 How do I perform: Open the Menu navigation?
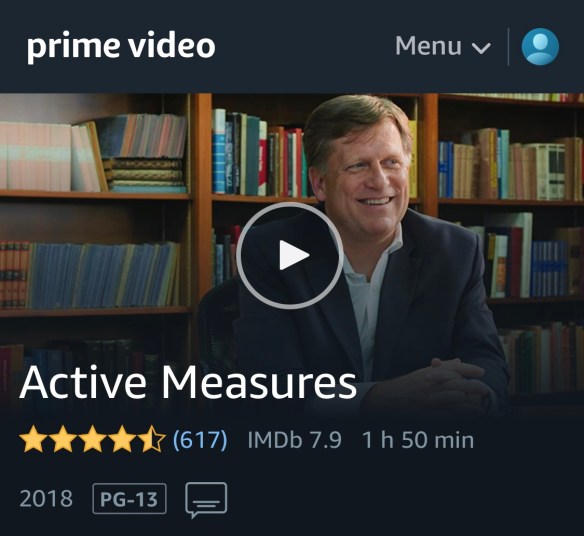click(x=443, y=46)
